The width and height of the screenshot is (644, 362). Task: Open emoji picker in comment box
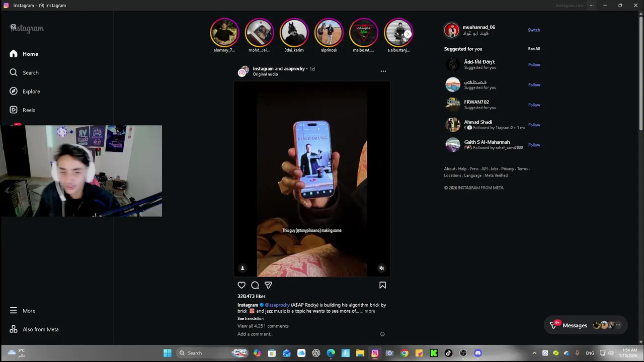382,334
